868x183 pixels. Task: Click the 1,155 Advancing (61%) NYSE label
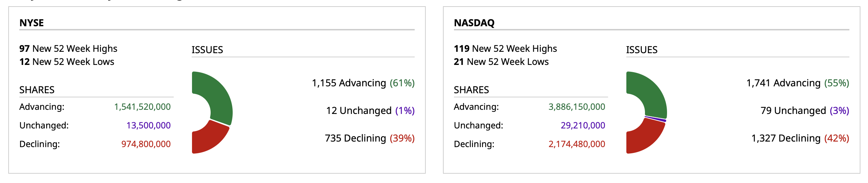(x=363, y=83)
